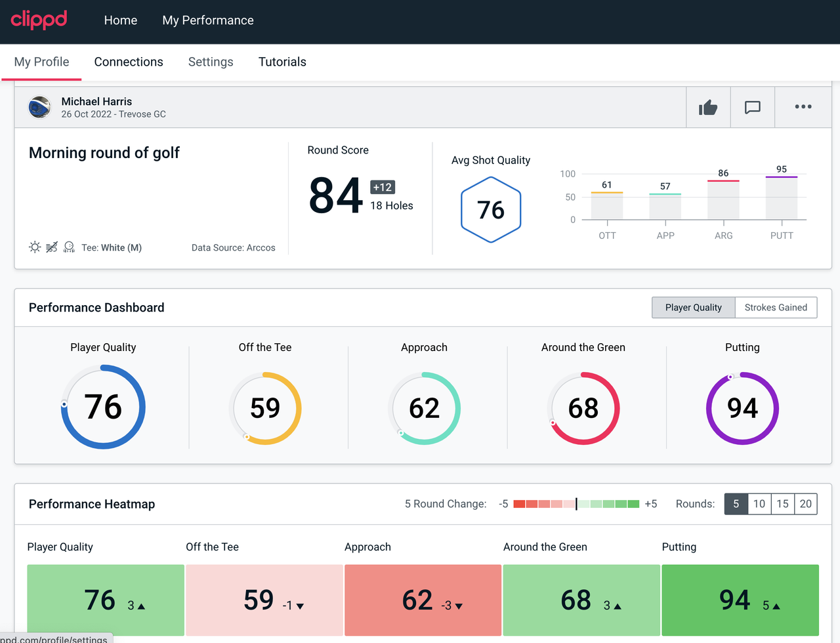
Task: Click the Morning round of golf title
Action: pyautogui.click(x=104, y=153)
